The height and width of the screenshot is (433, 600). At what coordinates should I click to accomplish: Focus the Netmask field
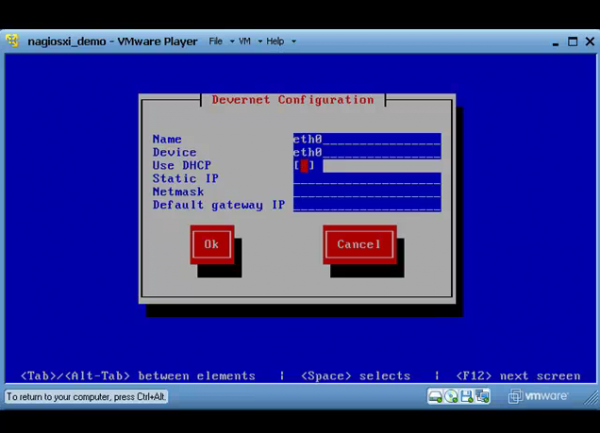coord(366,191)
